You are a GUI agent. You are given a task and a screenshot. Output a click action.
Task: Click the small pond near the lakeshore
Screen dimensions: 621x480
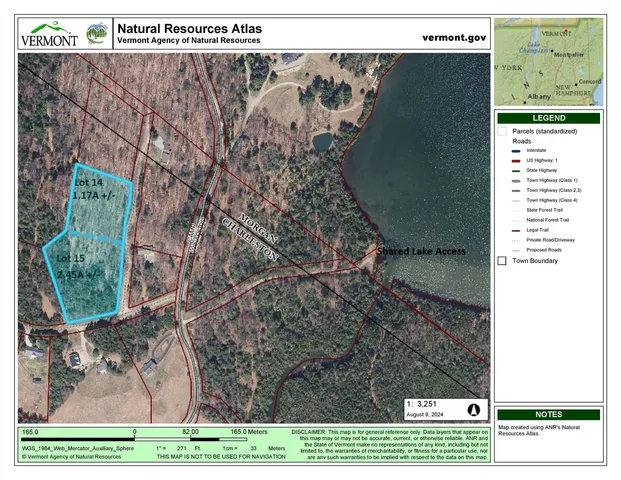[x=324, y=142]
